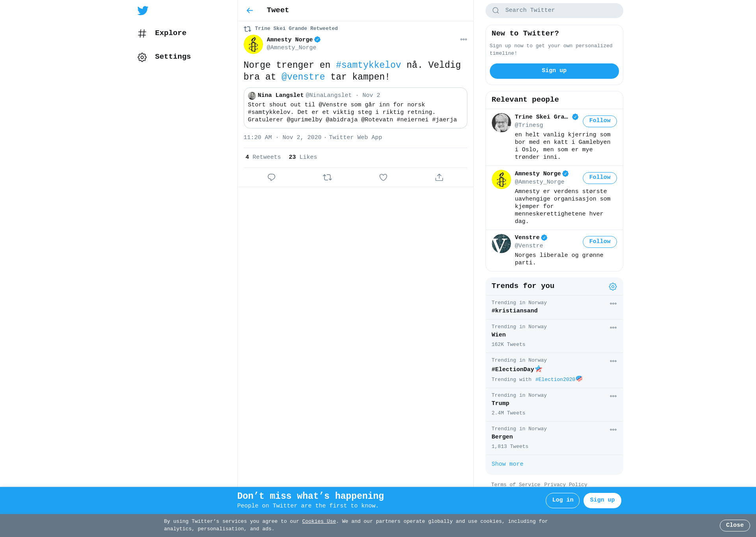Click Show more under trends

tap(507, 464)
